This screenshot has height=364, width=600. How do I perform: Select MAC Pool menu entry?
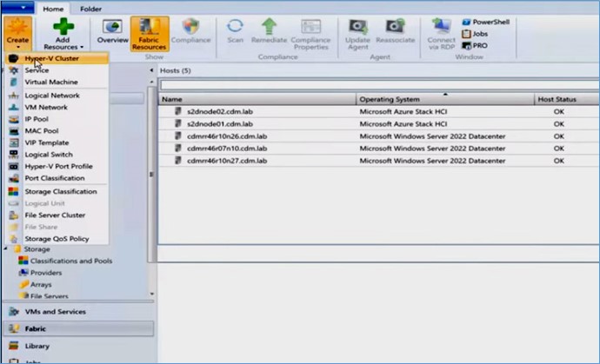click(57, 131)
